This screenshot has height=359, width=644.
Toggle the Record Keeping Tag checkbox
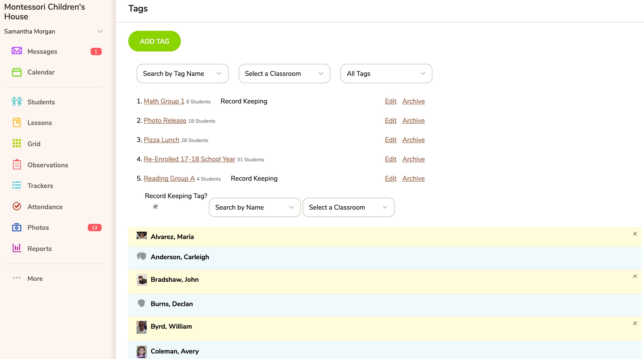coord(155,206)
